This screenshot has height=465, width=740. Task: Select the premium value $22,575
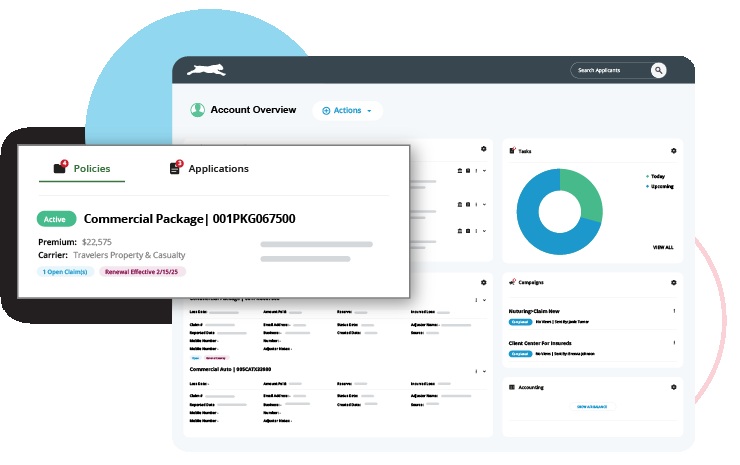point(97,242)
